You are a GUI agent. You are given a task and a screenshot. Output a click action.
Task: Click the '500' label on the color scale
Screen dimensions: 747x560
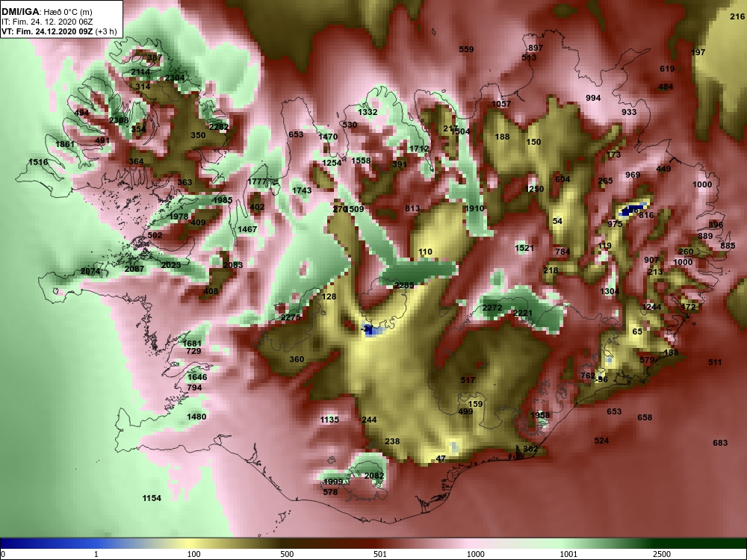coord(287,554)
